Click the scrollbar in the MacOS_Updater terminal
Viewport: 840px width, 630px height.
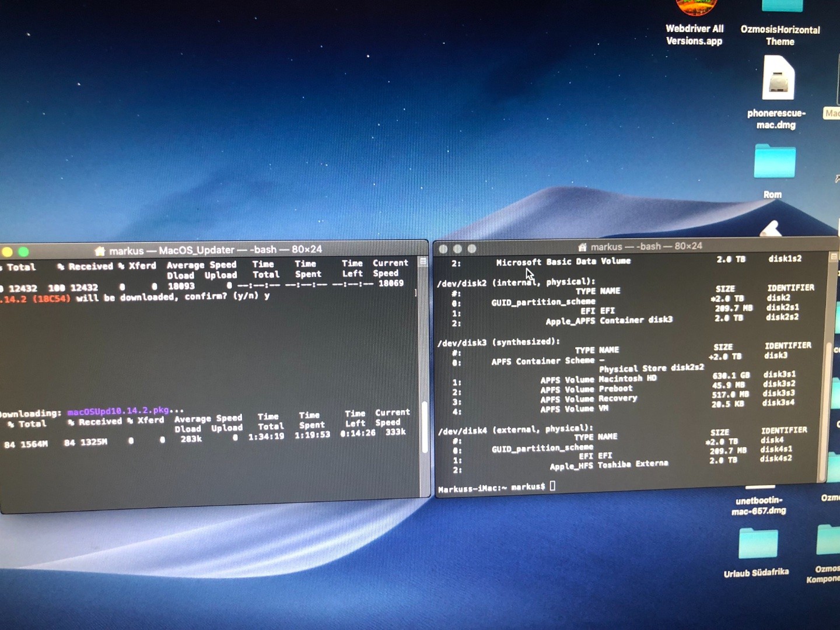point(424,426)
